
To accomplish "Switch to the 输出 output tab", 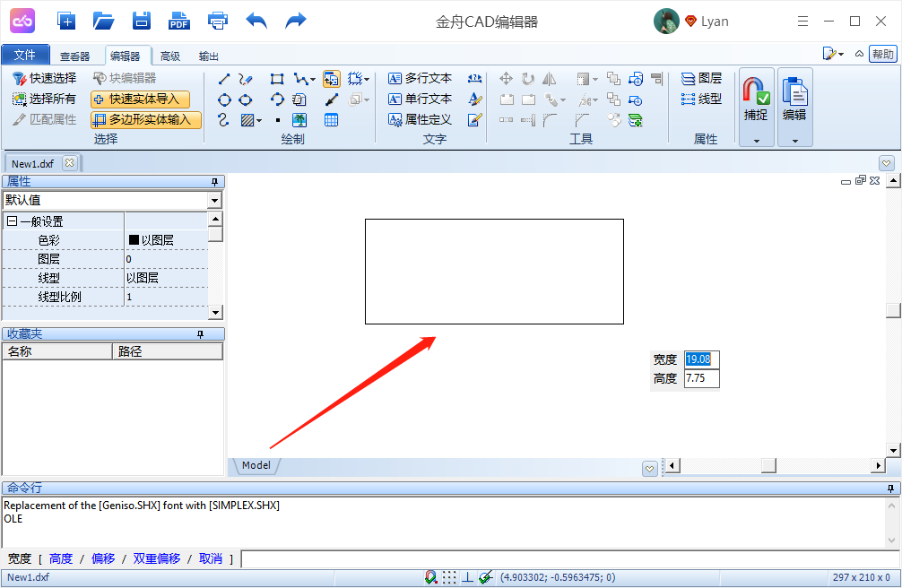I will coord(209,56).
